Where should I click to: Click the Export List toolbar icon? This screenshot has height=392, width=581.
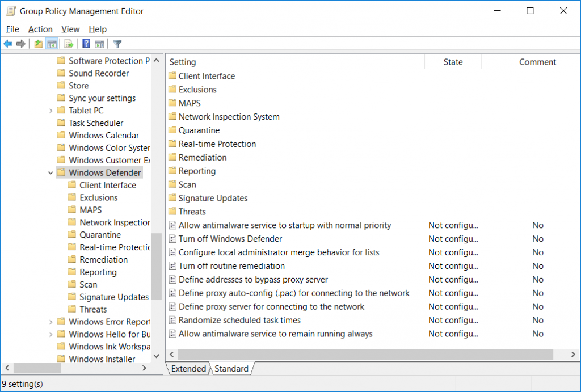(x=68, y=44)
